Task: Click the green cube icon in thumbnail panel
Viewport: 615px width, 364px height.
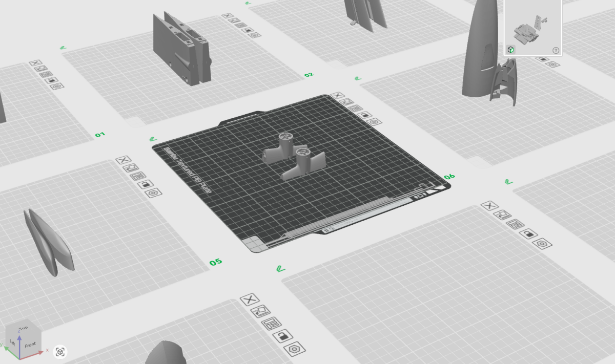Action: 510,50
